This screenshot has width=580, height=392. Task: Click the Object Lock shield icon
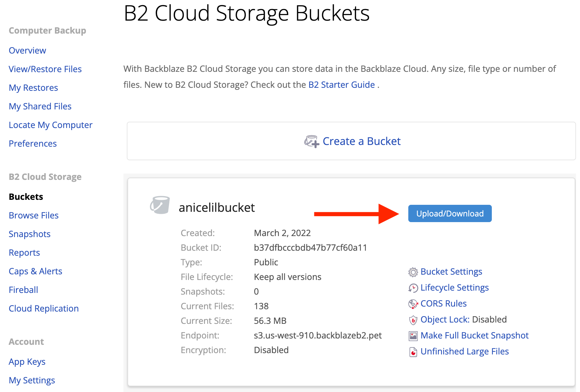pos(413,320)
